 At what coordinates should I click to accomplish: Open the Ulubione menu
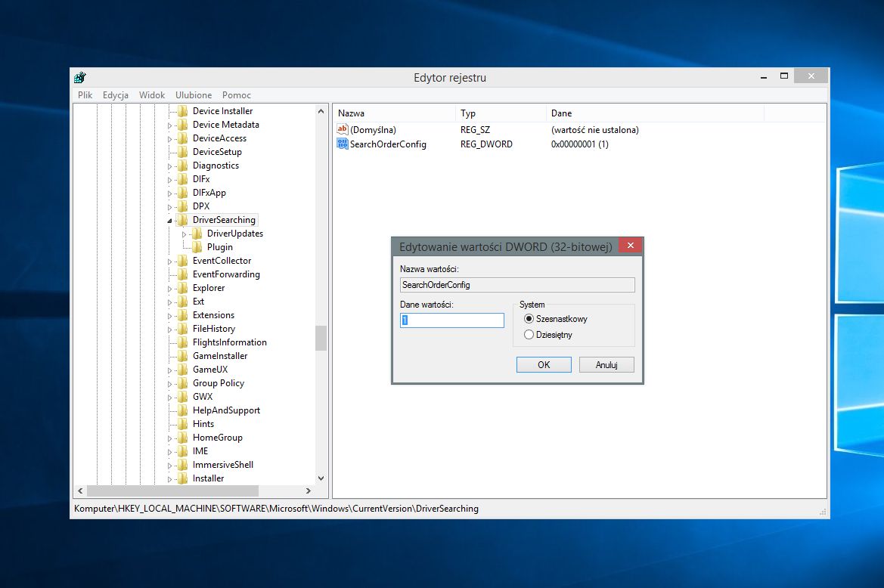tap(194, 95)
